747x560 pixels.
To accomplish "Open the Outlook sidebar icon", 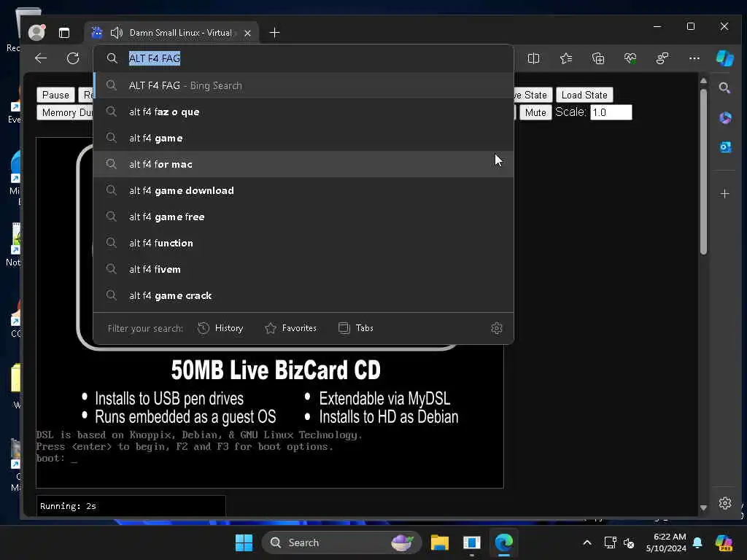I will (x=725, y=147).
